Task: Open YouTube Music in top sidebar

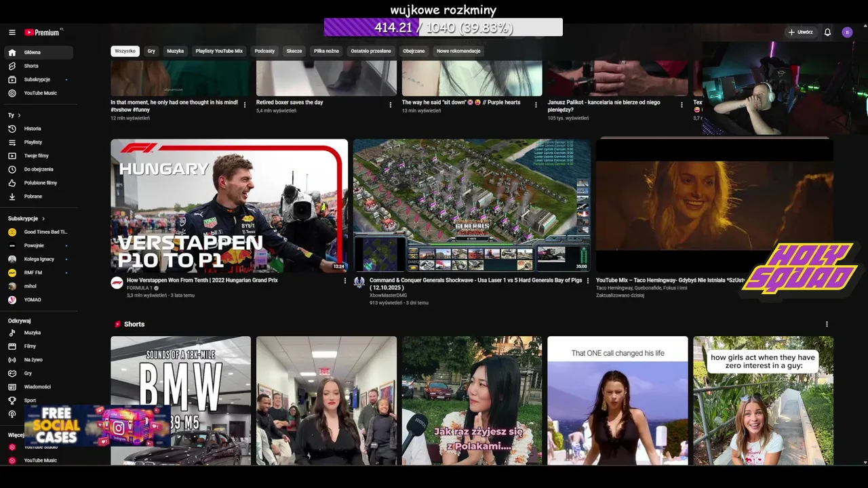Action: tap(38, 93)
